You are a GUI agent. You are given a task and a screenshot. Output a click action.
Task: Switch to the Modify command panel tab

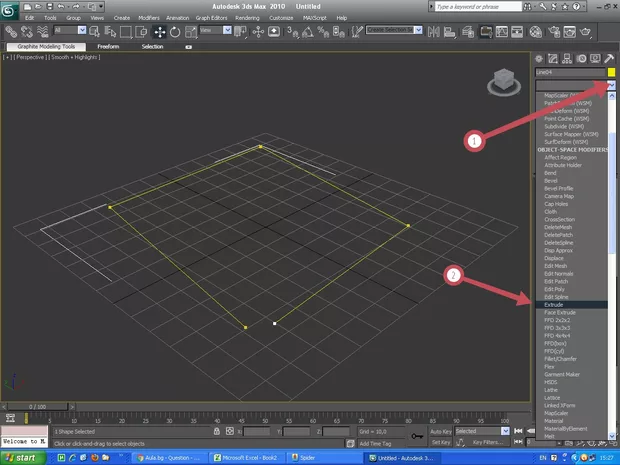[553, 59]
